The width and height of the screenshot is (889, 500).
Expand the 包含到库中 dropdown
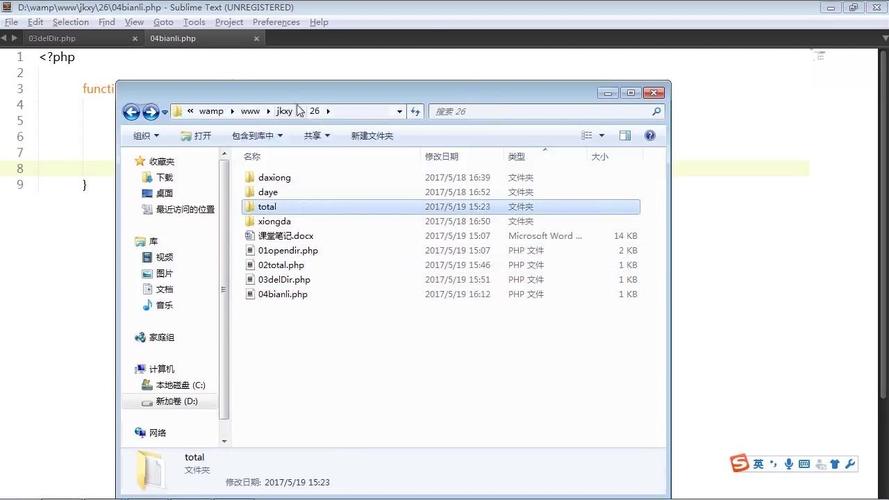(x=257, y=136)
